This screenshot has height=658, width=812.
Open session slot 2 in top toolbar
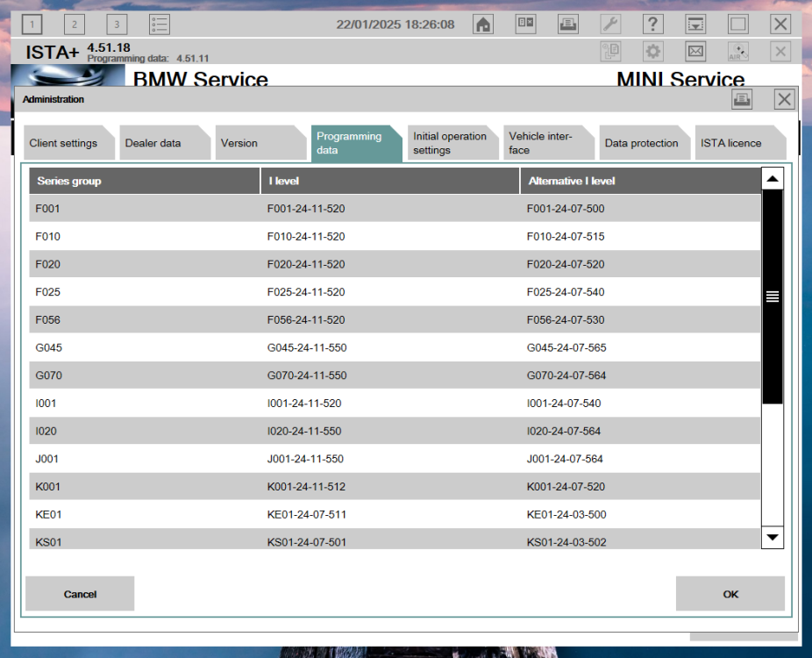[x=75, y=25]
